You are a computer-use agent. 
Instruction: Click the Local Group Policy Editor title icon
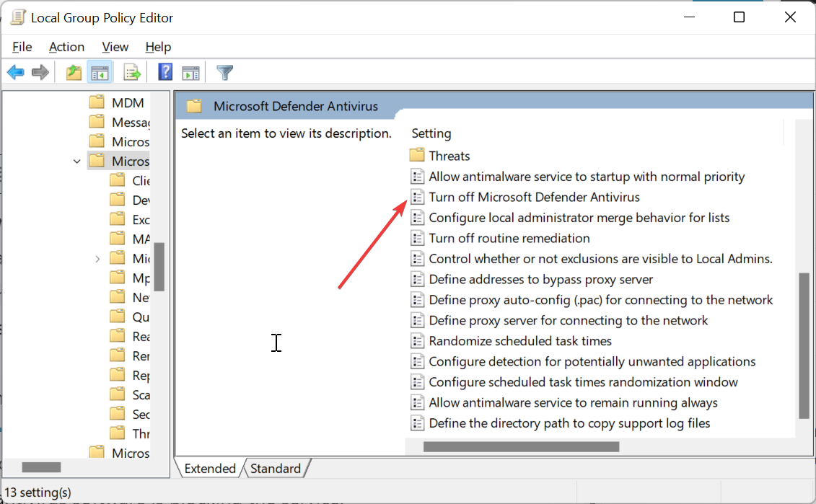pyautogui.click(x=18, y=18)
